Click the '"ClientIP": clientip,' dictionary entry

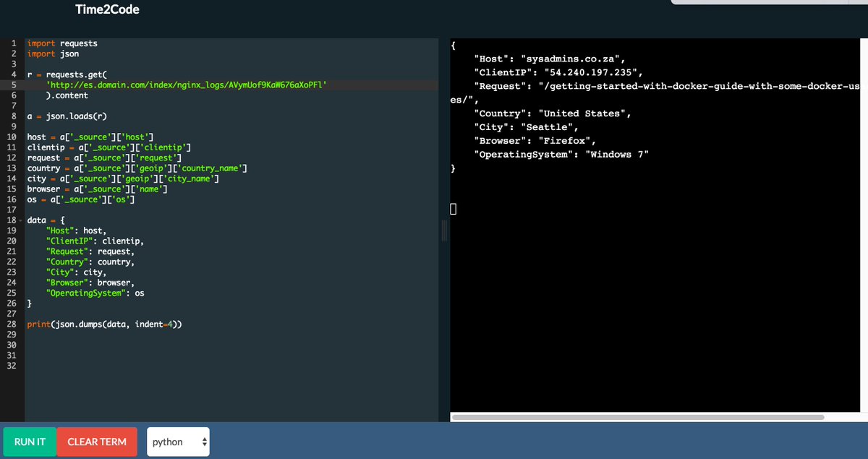[95, 241]
